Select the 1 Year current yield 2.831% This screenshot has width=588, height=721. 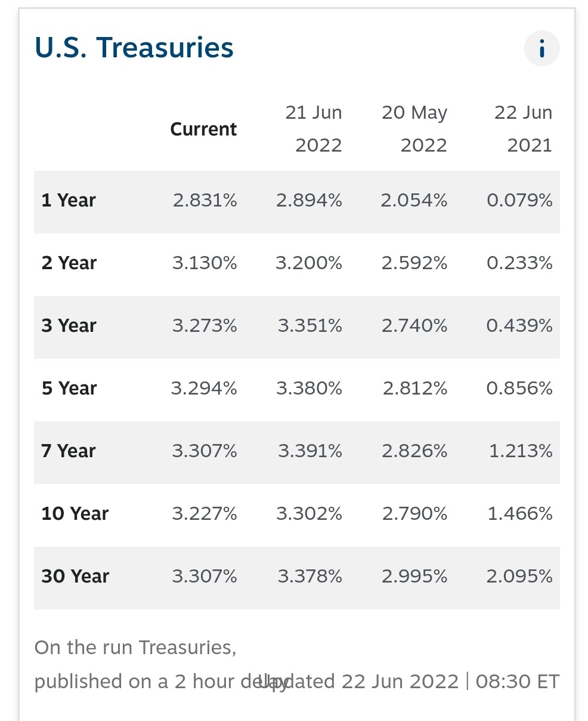(205, 201)
